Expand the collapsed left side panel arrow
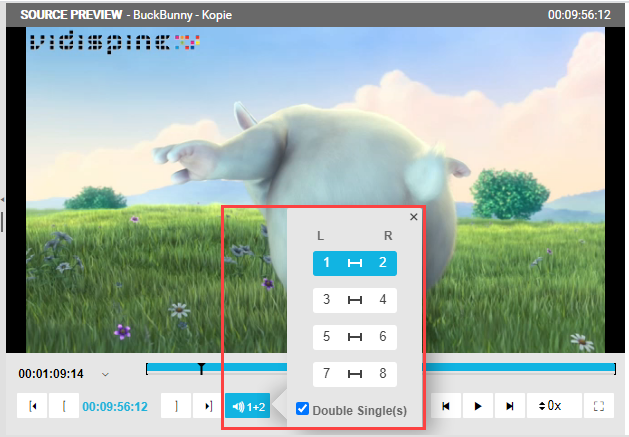 2,199
